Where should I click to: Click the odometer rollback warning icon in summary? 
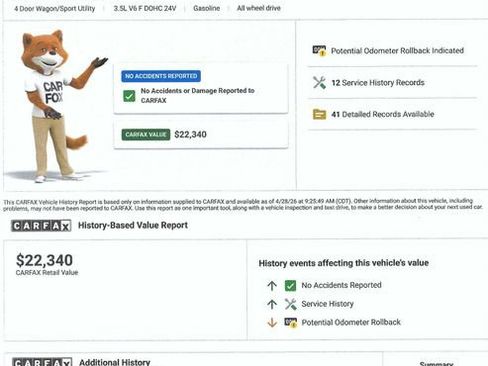pos(319,51)
